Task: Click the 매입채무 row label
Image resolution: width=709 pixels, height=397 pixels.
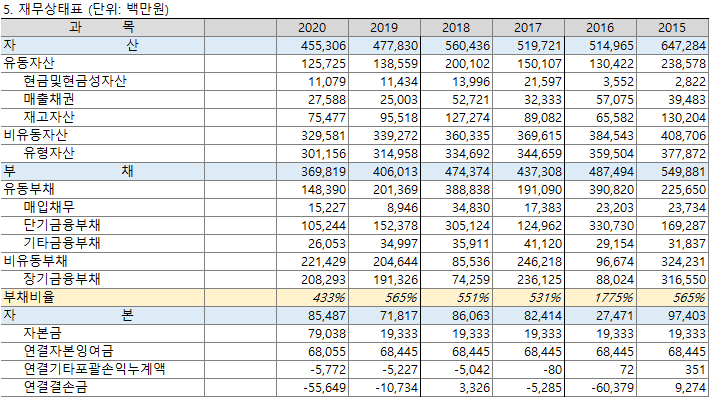Action: (x=49, y=208)
